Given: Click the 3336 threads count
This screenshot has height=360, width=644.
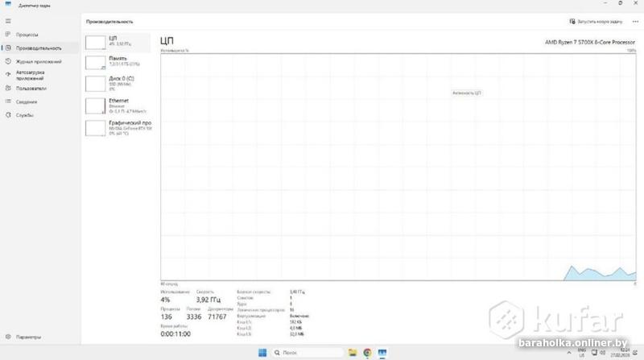Looking at the screenshot, I should [194, 317].
